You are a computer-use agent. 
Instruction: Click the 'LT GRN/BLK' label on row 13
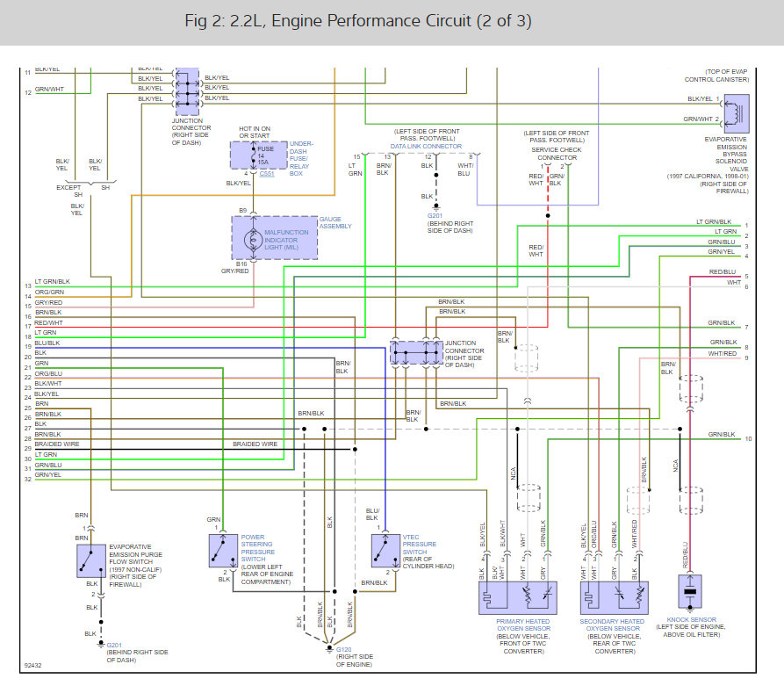(53, 281)
